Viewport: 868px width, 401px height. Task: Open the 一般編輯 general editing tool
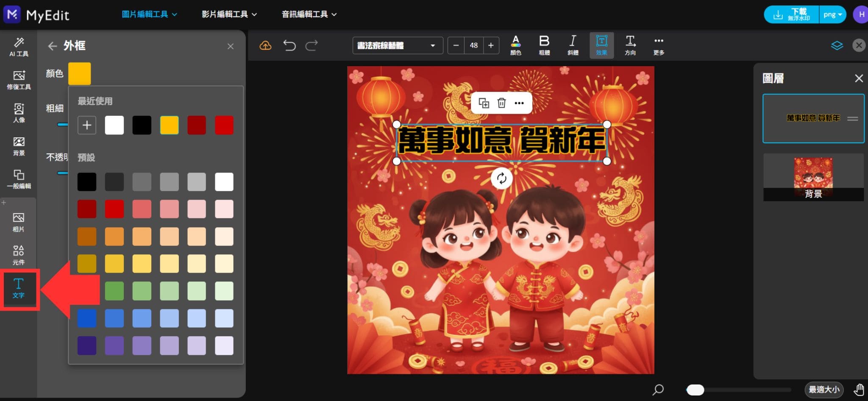pos(19,179)
